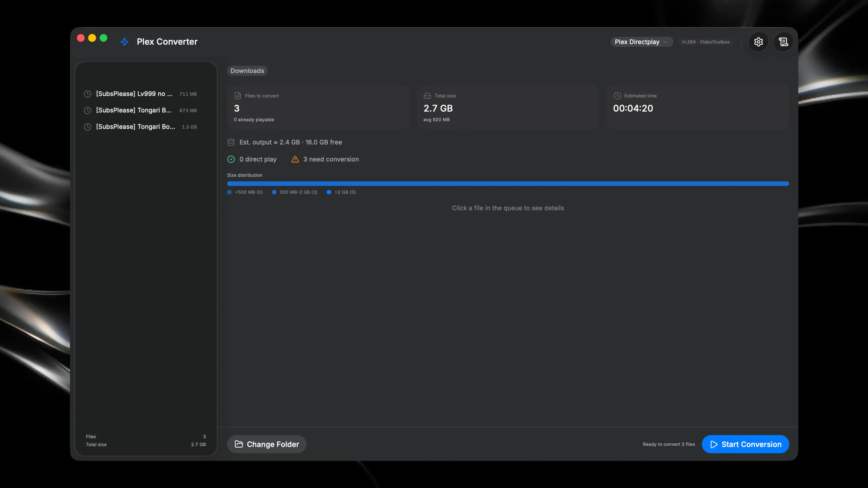Click the sidebar 'Total size' footer row
Image resolution: width=868 pixels, height=488 pixels.
pyautogui.click(x=146, y=445)
